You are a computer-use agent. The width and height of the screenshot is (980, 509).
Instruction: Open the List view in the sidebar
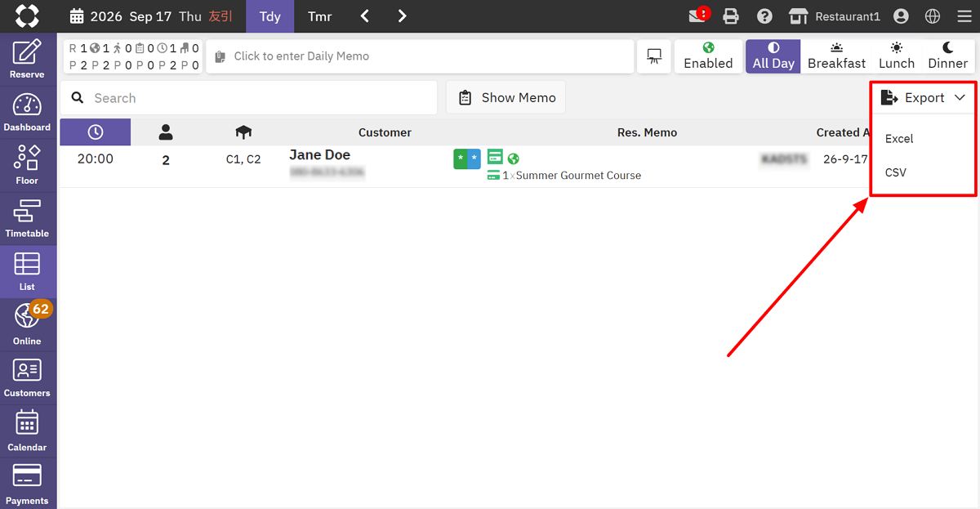point(27,271)
